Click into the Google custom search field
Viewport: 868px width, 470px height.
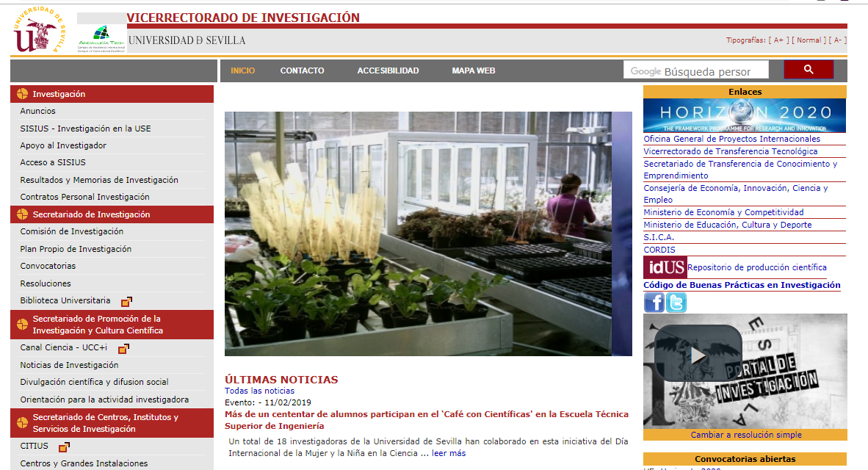(x=696, y=71)
